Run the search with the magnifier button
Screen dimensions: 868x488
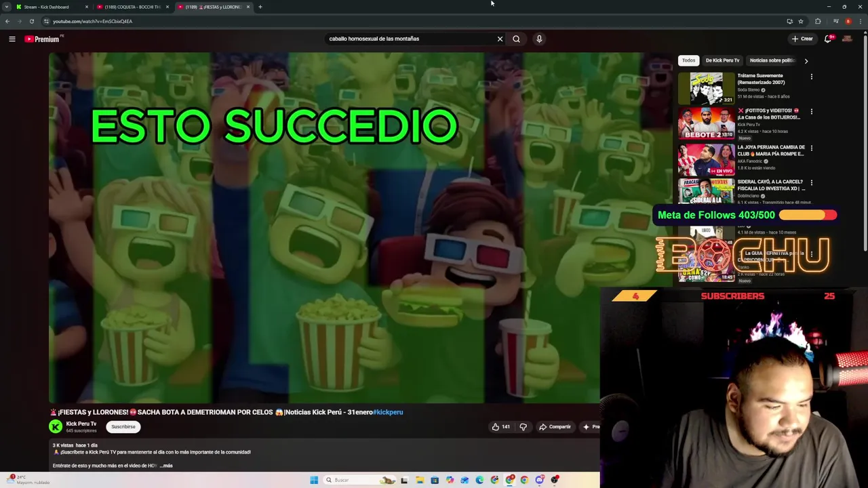point(516,39)
